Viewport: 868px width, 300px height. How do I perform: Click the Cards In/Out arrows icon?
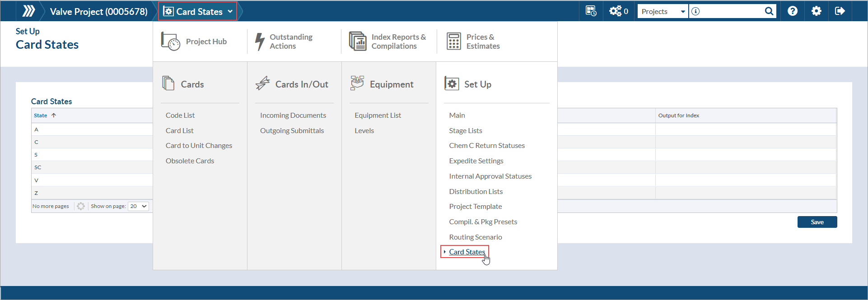click(x=262, y=83)
